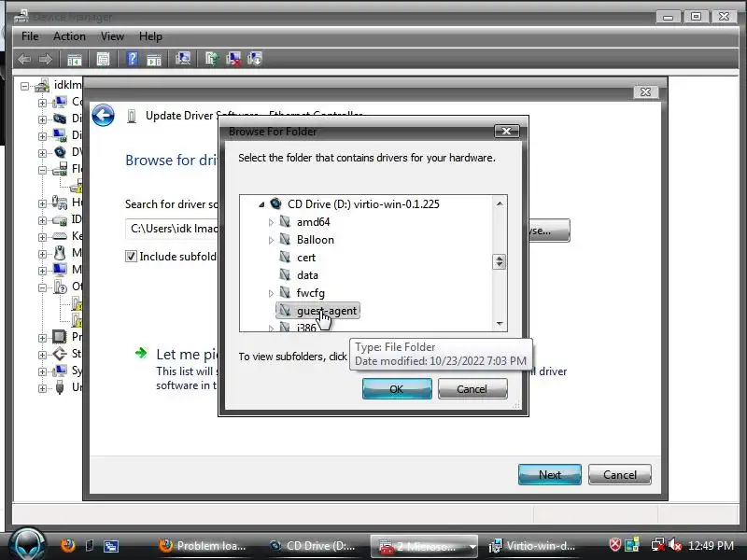Screen dimensions: 747x560
Task: Click the blue Help question mark toolbar icon
Action: 132,59
